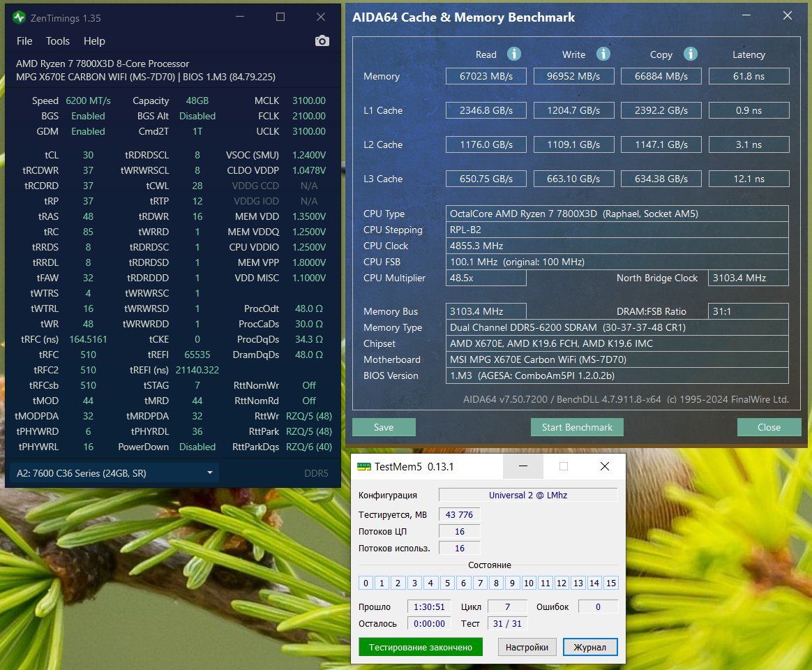Image resolution: width=812 pixels, height=670 pixels.
Task: Click Capacity value 48GB
Action: tap(197, 100)
